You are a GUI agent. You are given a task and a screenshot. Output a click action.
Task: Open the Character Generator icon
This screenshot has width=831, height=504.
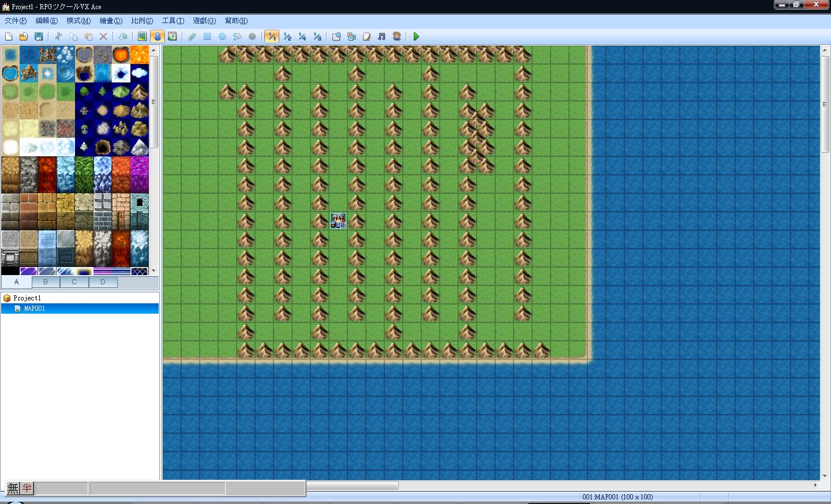[396, 36]
